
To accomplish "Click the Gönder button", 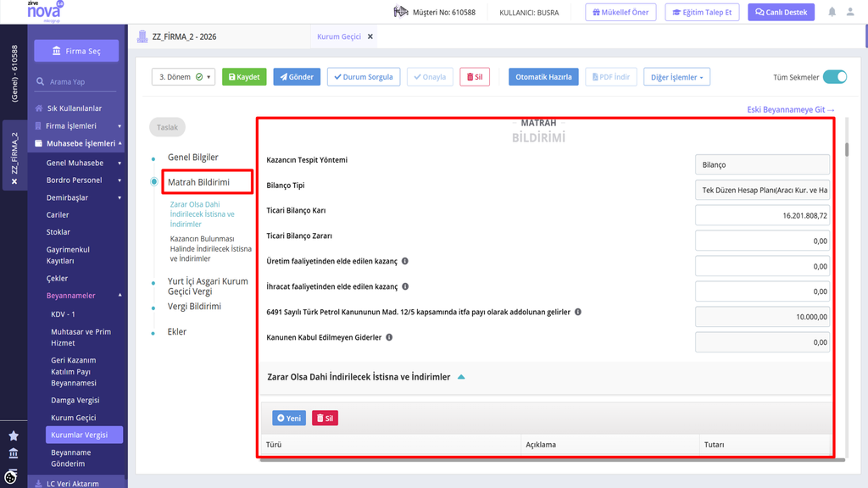I will pyautogui.click(x=297, y=77).
